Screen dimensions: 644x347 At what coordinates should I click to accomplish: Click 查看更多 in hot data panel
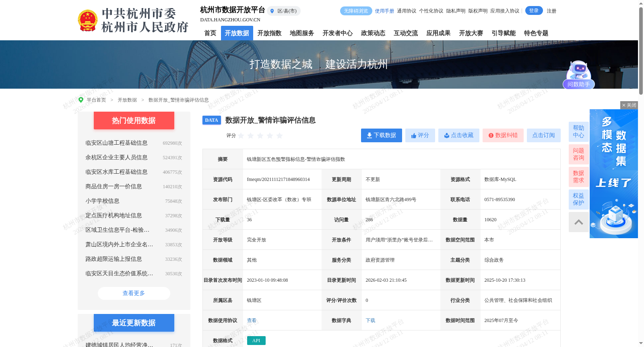point(134,293)
